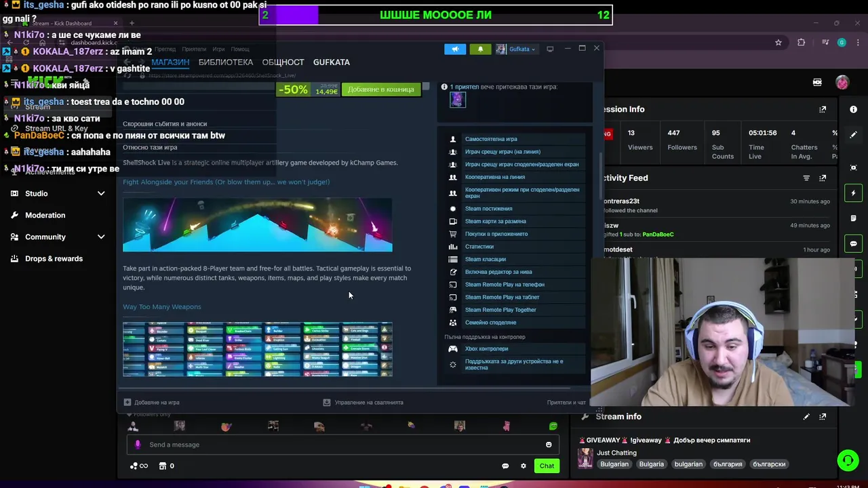Click the Статистики feature link
This screenshot has width=868, height=488.
[479, 247]
